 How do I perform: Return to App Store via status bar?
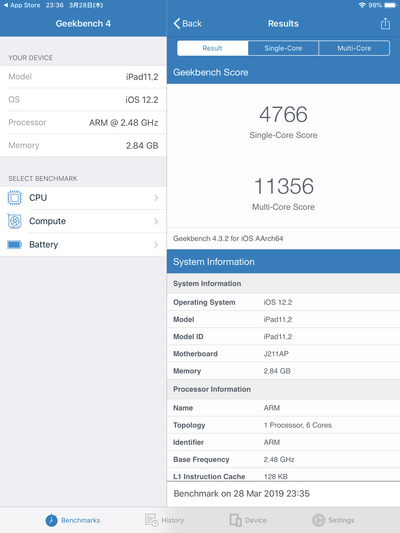coord(22,5)
